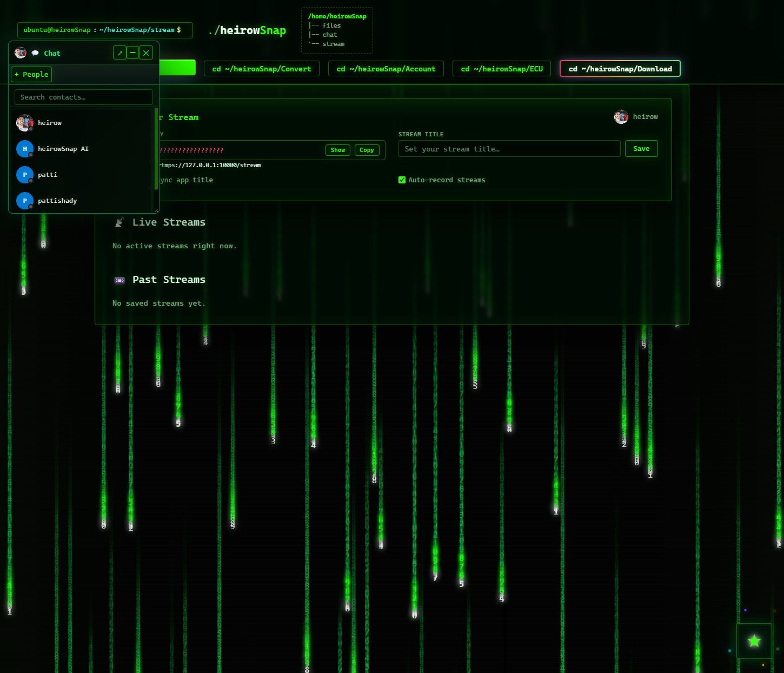Click the patti contact avatar

click(25, 175)
